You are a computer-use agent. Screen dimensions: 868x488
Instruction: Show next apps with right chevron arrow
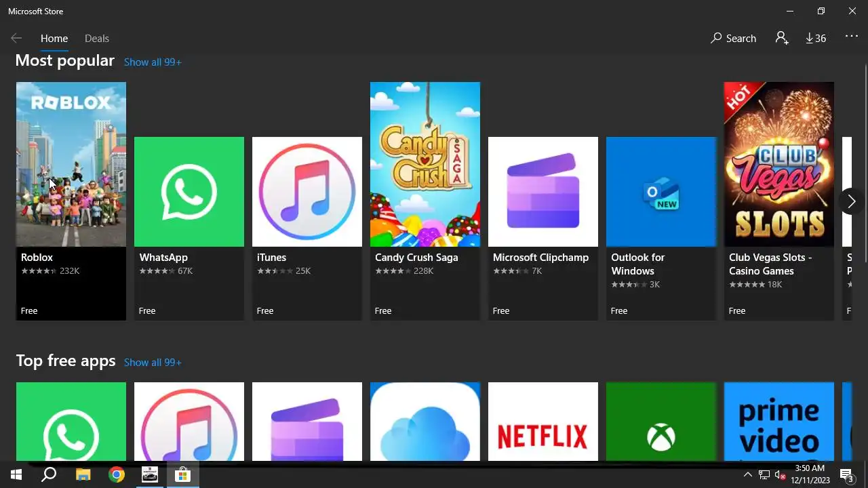852,202
